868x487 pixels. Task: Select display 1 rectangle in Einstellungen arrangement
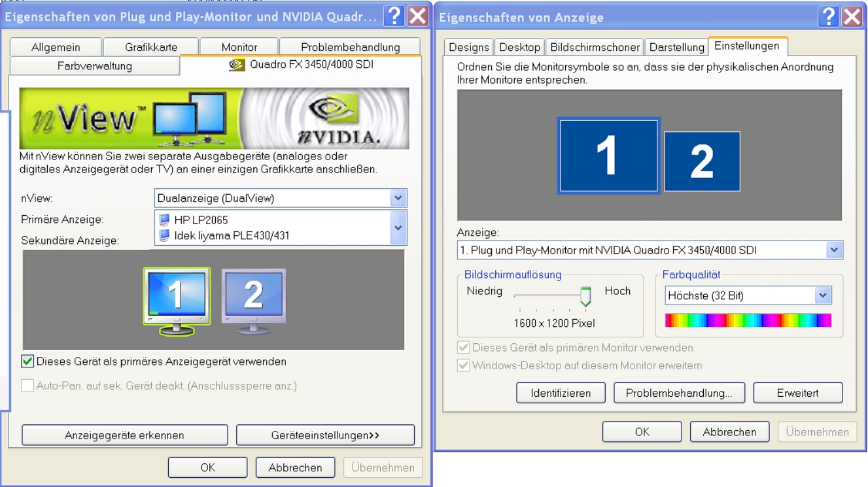click(x=608, y=156)
